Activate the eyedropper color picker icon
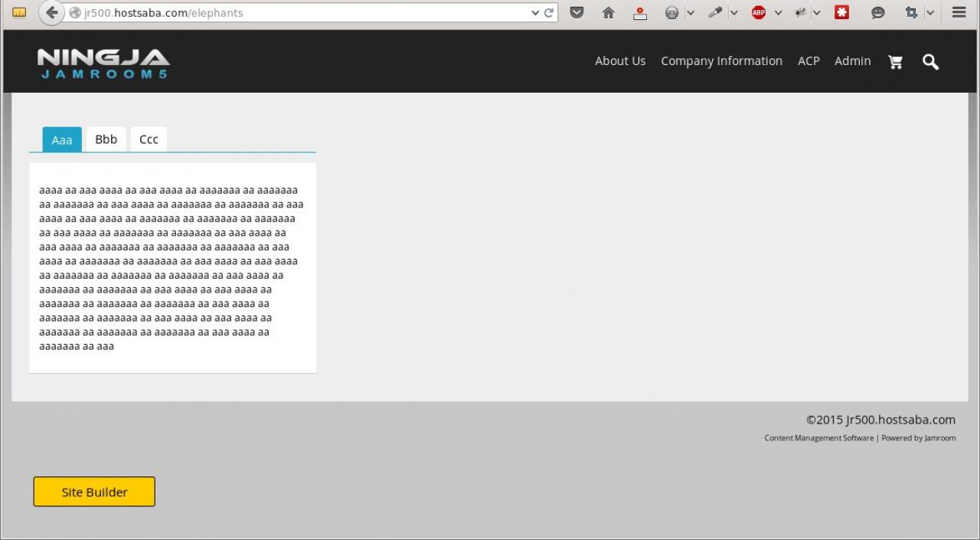Image resolution: width=980 pixels, height=540 pixels. coord(715,12)
